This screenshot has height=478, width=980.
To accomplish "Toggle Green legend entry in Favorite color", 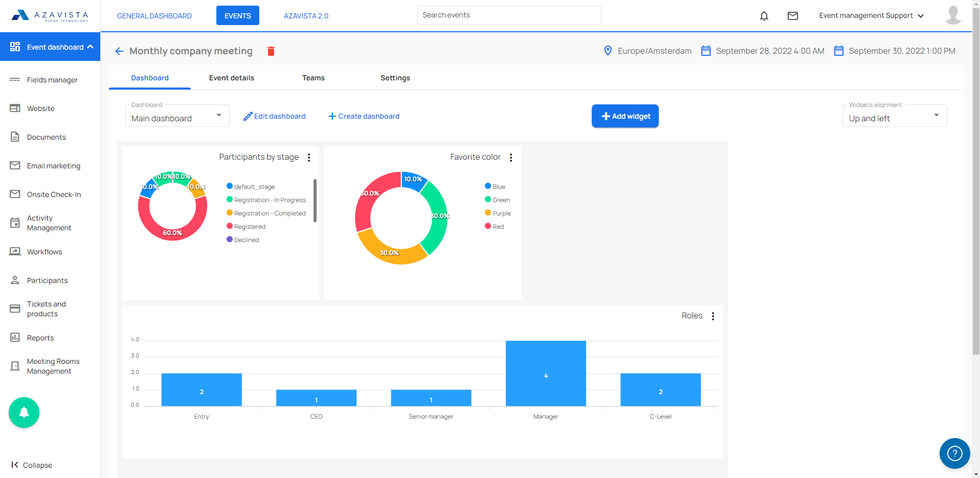I will pos(497,200).
